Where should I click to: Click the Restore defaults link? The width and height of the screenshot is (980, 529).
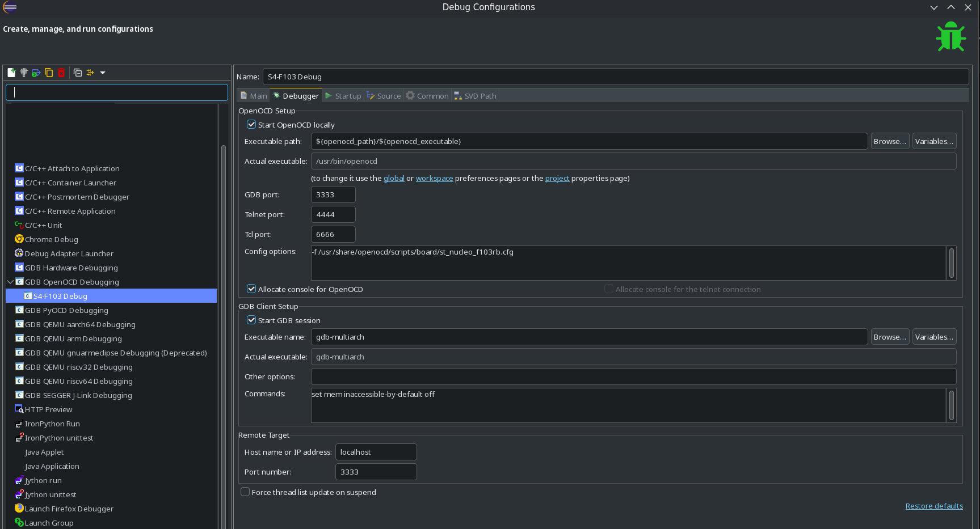pyautogui.click(x=934, y=506)
